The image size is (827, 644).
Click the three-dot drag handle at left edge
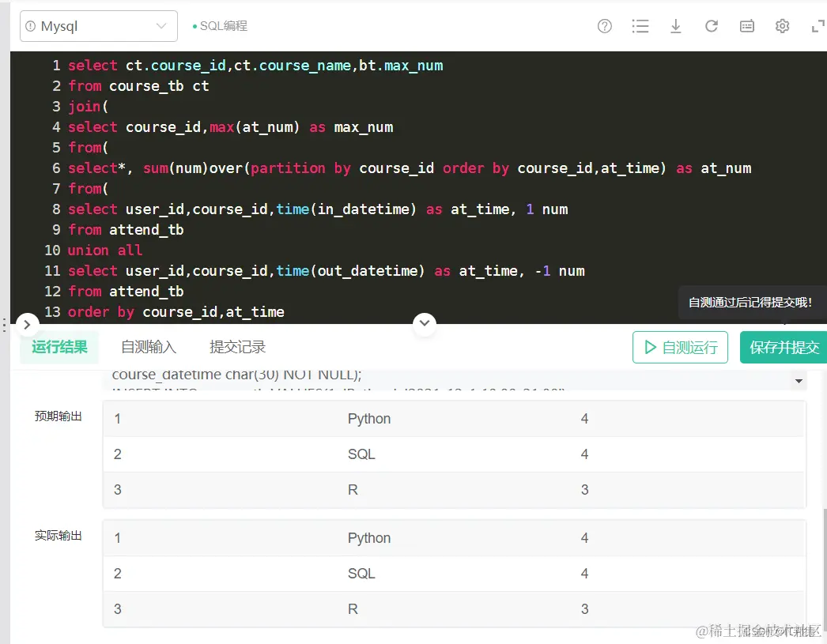click(4, 326)
